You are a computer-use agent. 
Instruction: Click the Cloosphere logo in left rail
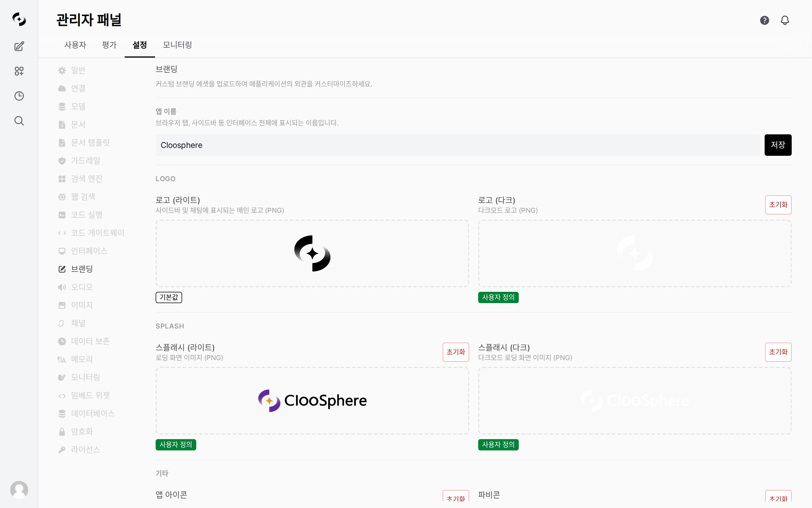(x=19, y=19)
